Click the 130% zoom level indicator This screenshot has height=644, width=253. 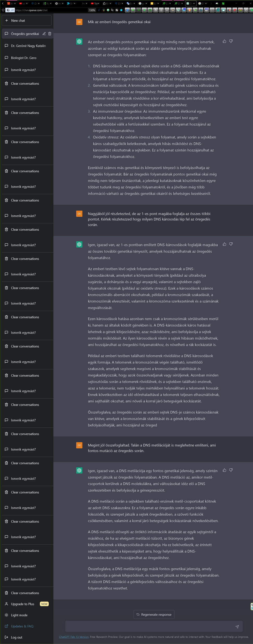92,10
